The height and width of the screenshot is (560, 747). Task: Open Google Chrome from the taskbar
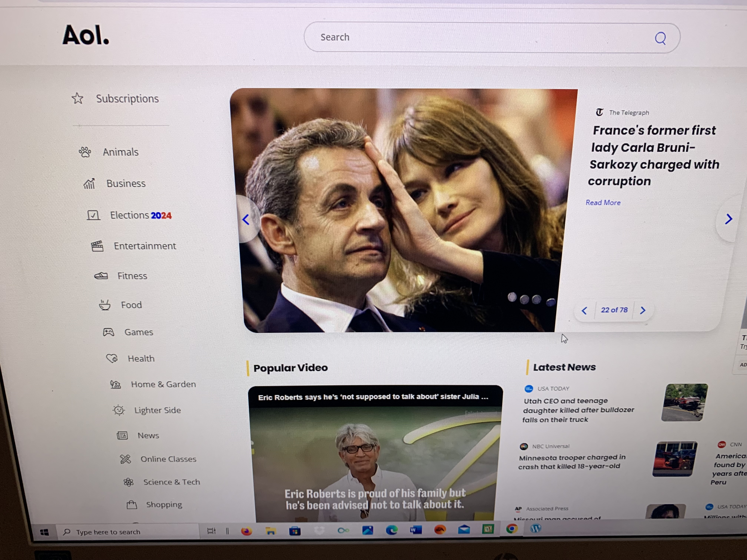pos(512,529)
